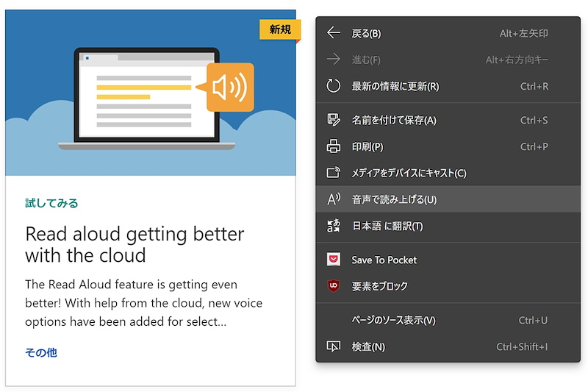Choose 最新の情報に更新(R) from context menu
Viewport: 588px width, 392px height.
pos(448,86)
